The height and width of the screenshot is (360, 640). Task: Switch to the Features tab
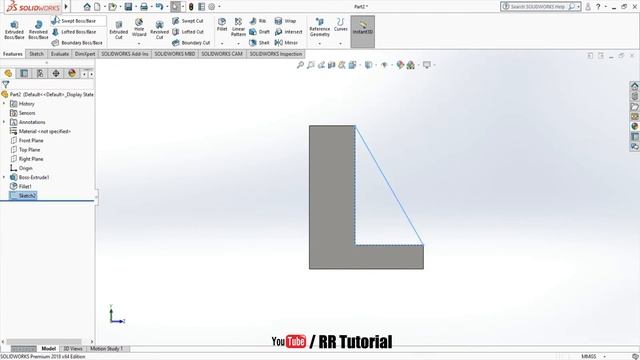pyautogui.click(x=13, y=54)
